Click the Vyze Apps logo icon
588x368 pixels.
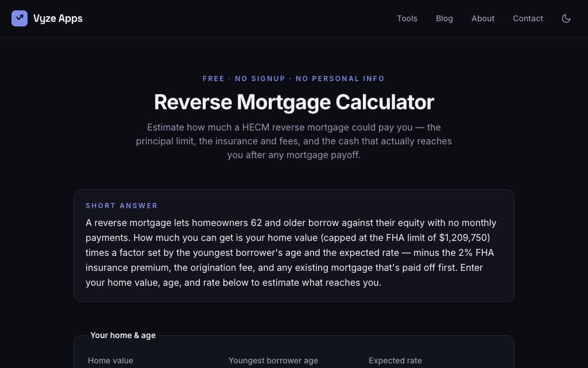(20, 18)
